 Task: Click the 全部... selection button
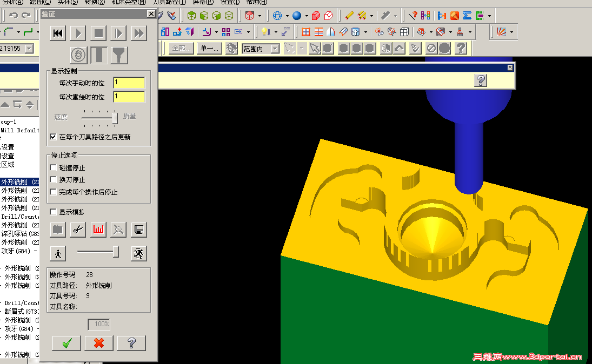coord(181,48)
